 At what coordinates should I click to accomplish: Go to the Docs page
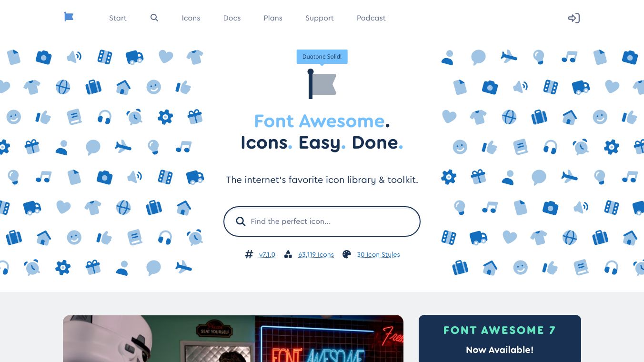click(x=232, y=18)
